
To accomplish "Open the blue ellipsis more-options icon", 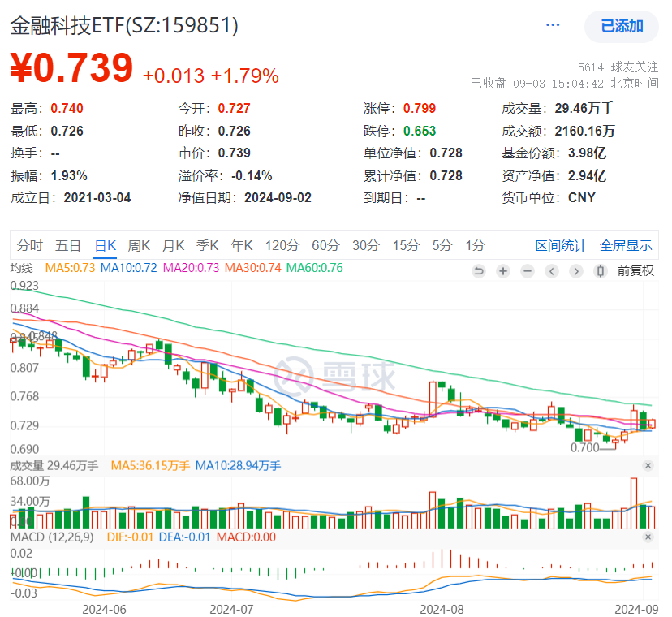I will point(553,25).
